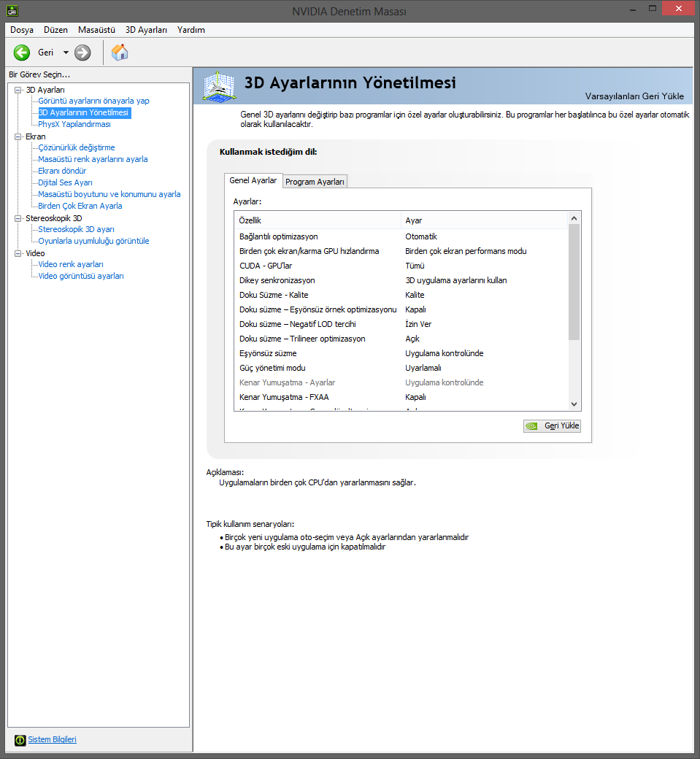Select the CUDA - GPU'lar row
The width and height of the screenshot is (700, 759).
pyautogui.click(x=401, y=265)
